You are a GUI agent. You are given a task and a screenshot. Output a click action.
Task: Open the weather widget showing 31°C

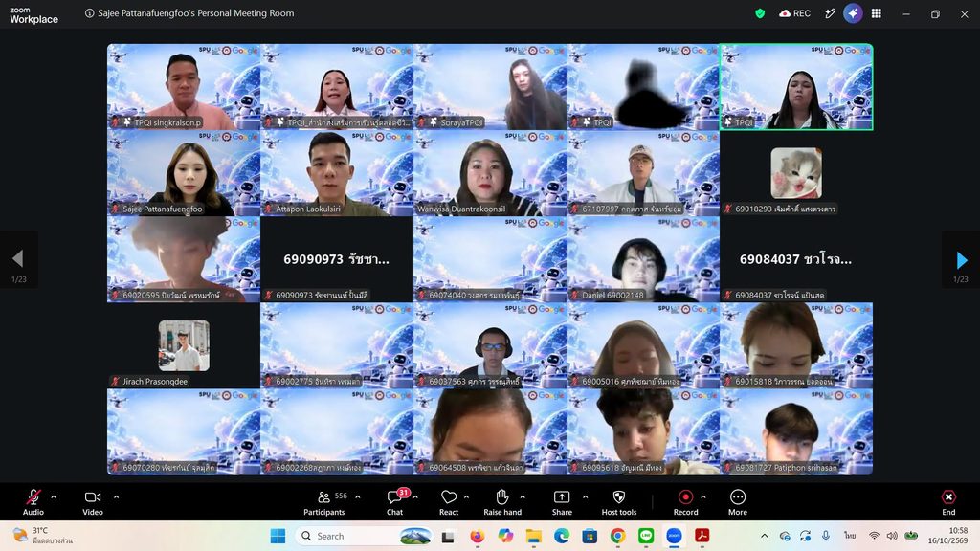[44, 536]
